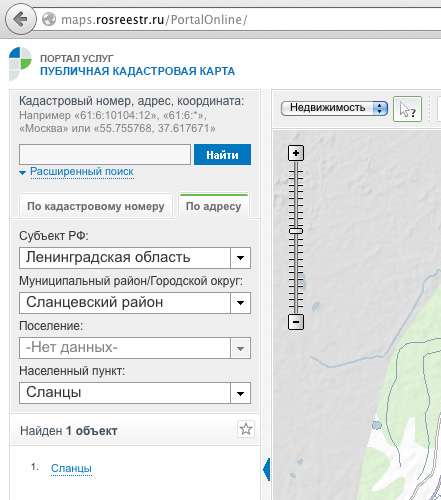Click the Населенный пункт field label
The height and width of the screenshot is (500, 441).
[72, 371]
